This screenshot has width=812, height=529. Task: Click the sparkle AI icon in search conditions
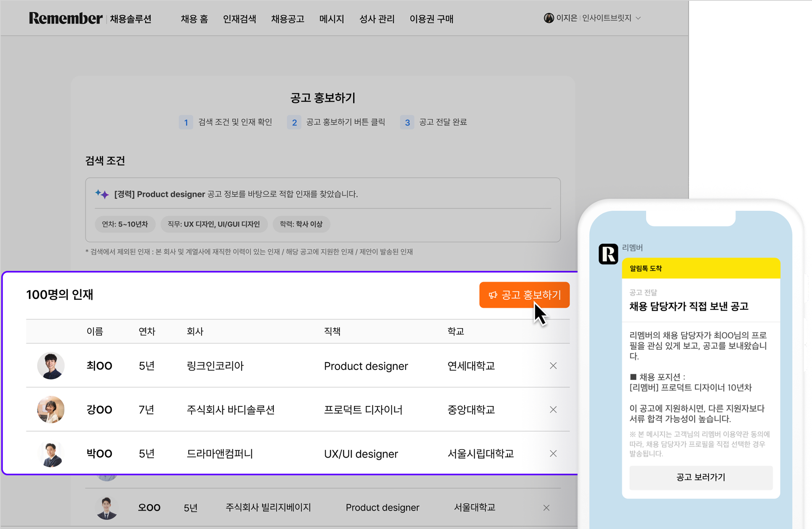102,194
